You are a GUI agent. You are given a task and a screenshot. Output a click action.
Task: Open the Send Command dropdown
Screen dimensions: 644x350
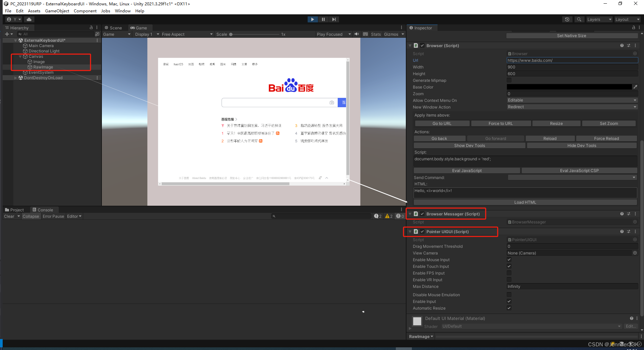click(572, 177)
